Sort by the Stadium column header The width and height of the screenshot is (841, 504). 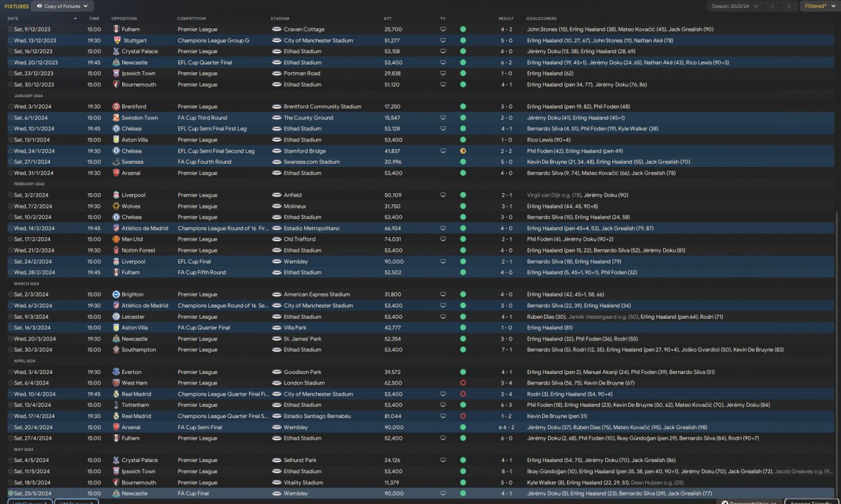click(x=280, y=18)
